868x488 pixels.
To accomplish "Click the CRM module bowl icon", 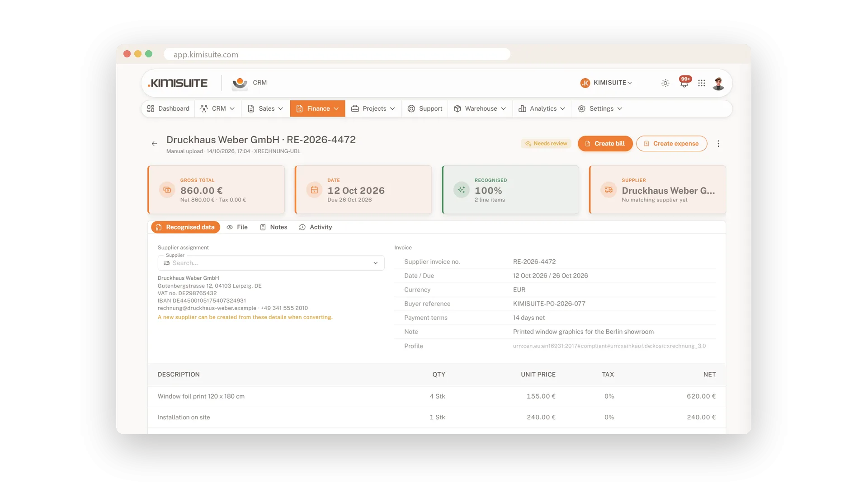I will point(240,83).
